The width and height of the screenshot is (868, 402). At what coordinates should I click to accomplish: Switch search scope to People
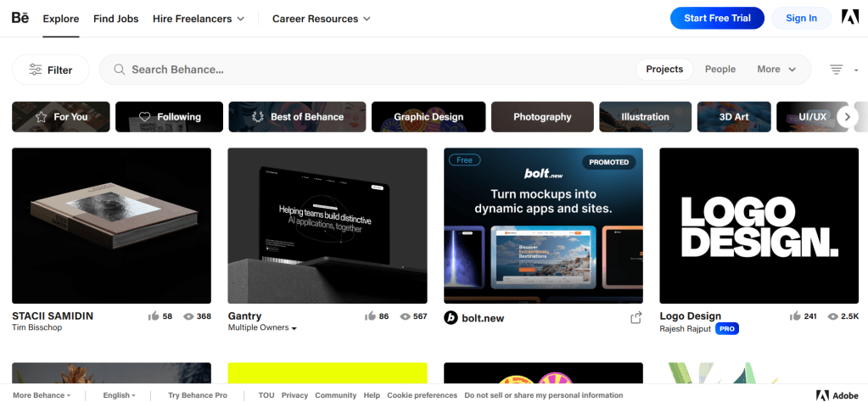(720, 70)
